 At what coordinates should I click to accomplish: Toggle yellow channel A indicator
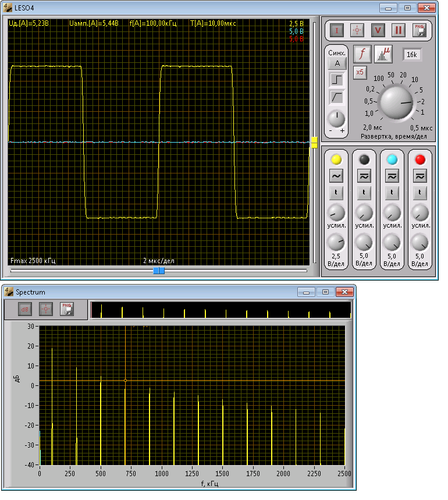coord(336,159)
